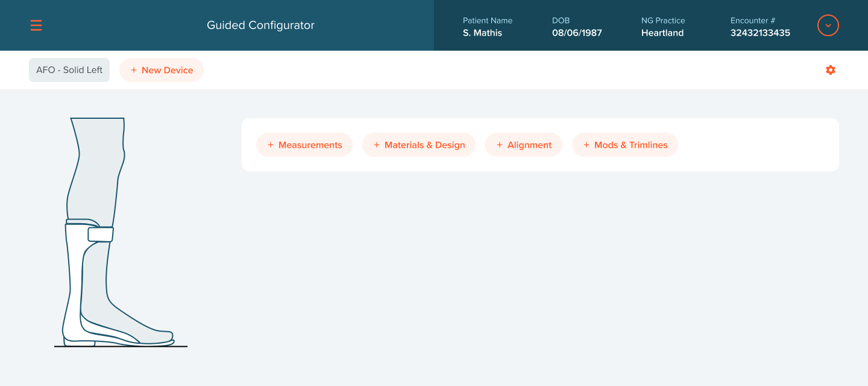Add a New Device
Screen dimensions: 868x386
[162, 70]
